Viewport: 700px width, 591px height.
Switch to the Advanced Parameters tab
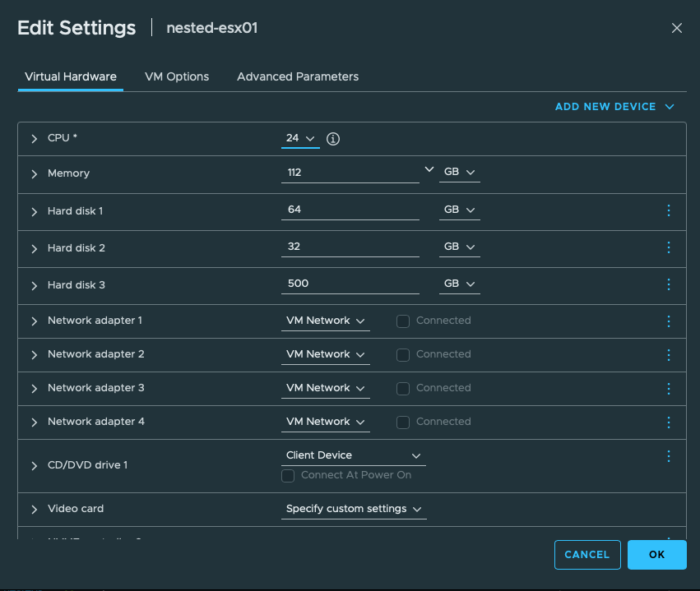click(298, 76)
